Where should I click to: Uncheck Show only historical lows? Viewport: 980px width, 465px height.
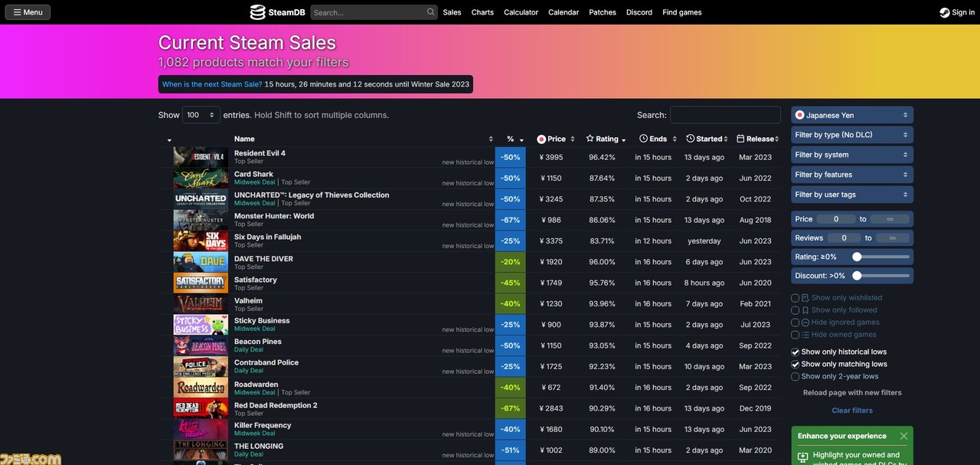point(795,352)
